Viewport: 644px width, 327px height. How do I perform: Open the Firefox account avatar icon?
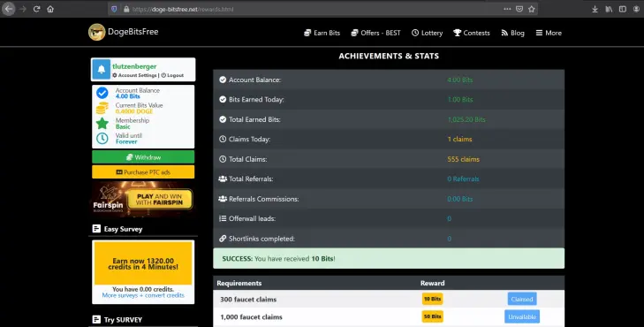(636, 9)
